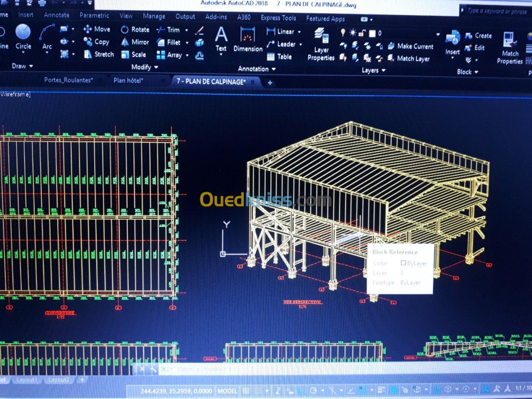The height and width of the screenshot is (399, 532).
Task: Click the Offset tool icon
Action: (x=199, y=56)
